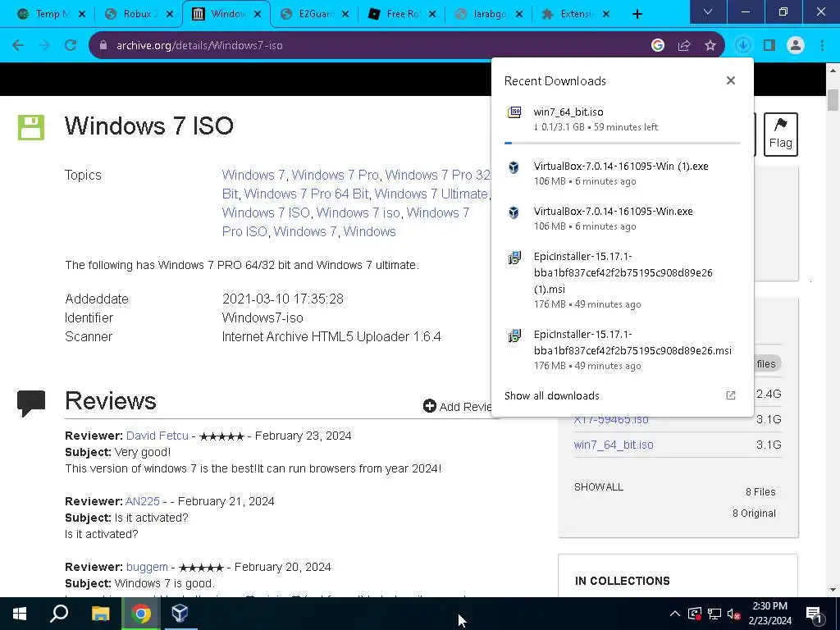
Task: Open the browser side panel
Action: coord(769,46)
